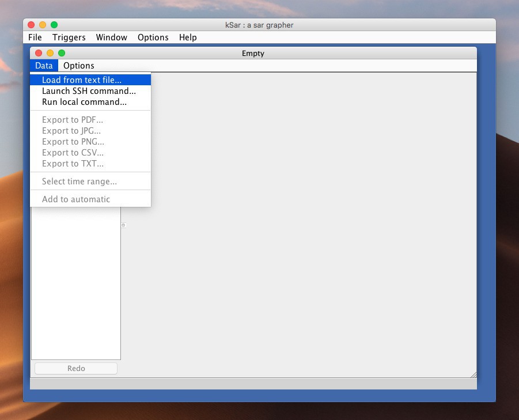This screenshot has height=420, width=519.
Task: Minimize the kSar main window
Action: click(x=43, y=25)
